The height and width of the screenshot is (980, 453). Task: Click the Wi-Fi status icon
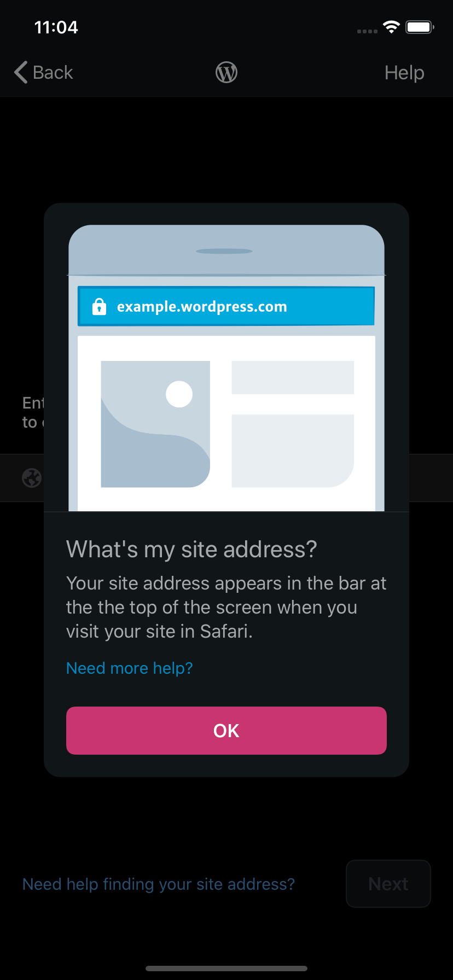pyautogui.click(x=391, y=27)
